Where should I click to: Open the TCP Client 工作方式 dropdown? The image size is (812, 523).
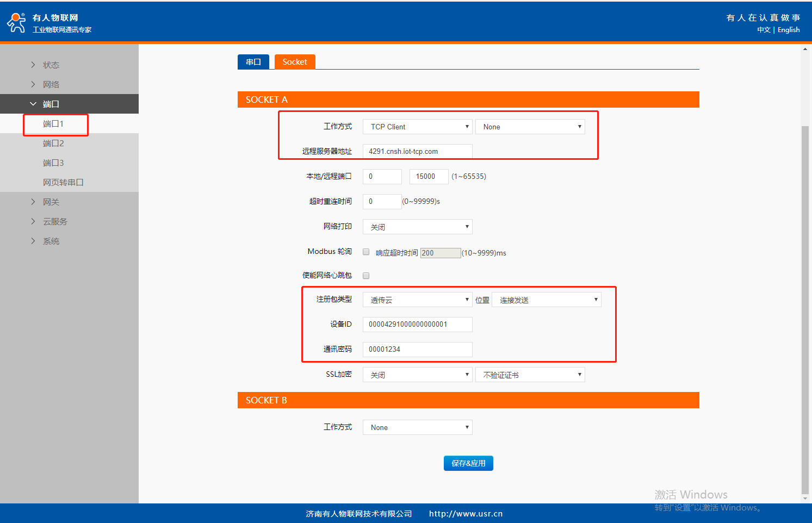[417, 127]
